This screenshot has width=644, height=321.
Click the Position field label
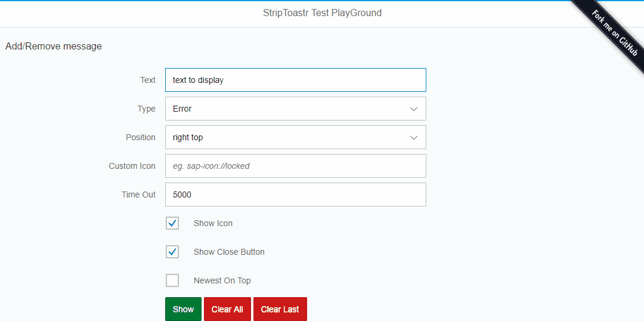(141, 137)
